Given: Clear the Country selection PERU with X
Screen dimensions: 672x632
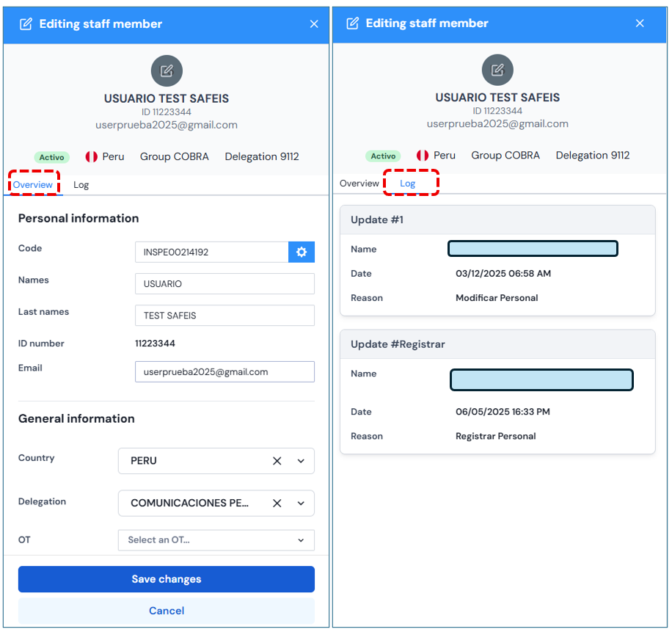Looking at the screenshot, I should click(x=277, y=461).
